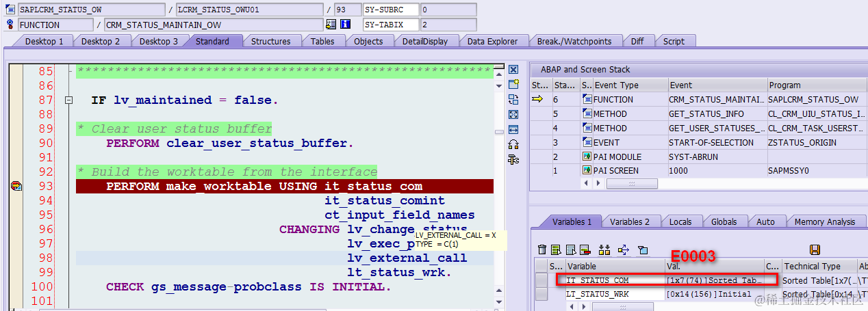Click the last icon in the tool sidebar
Screen dimensions: 868x311
click(513, 159)
